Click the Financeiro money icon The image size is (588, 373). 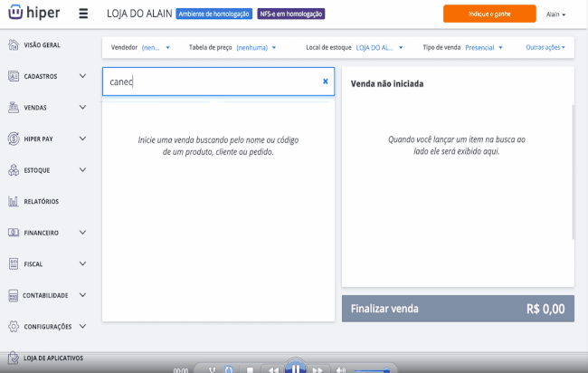[14, 233]
